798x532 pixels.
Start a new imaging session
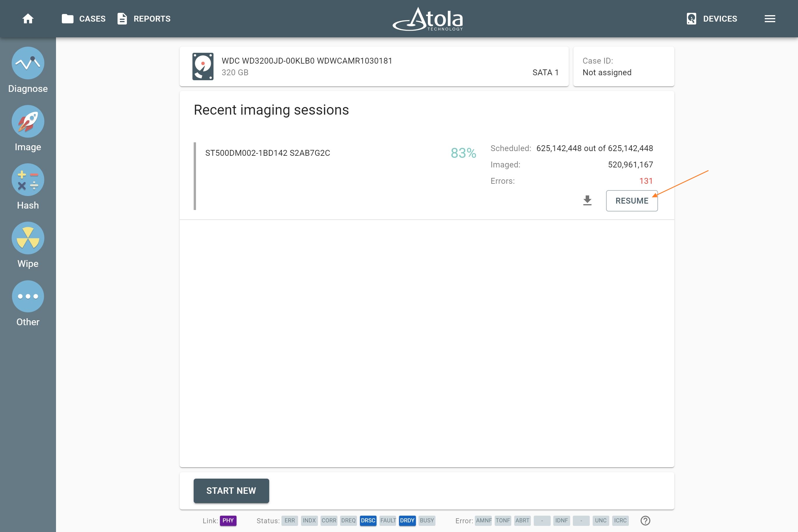pyautogui.click(x=231, y=491)
